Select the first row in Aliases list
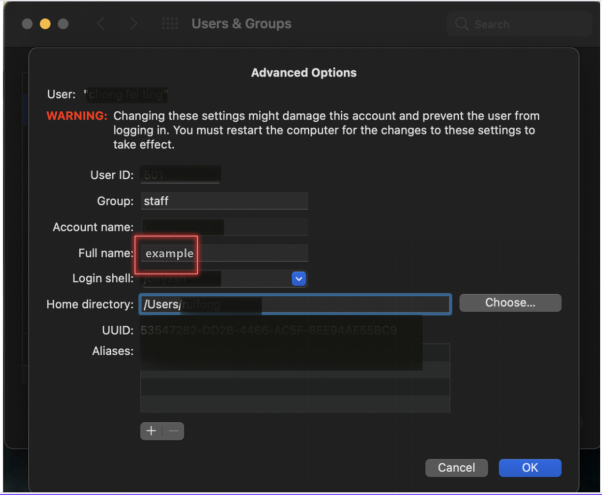Image resolution: width=602 pixels, height=495 pixels. [295, 352]
